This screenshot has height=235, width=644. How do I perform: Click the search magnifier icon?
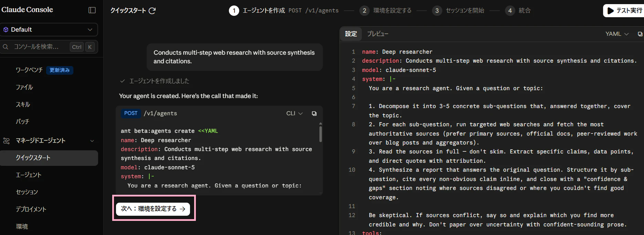coord(6,47)
